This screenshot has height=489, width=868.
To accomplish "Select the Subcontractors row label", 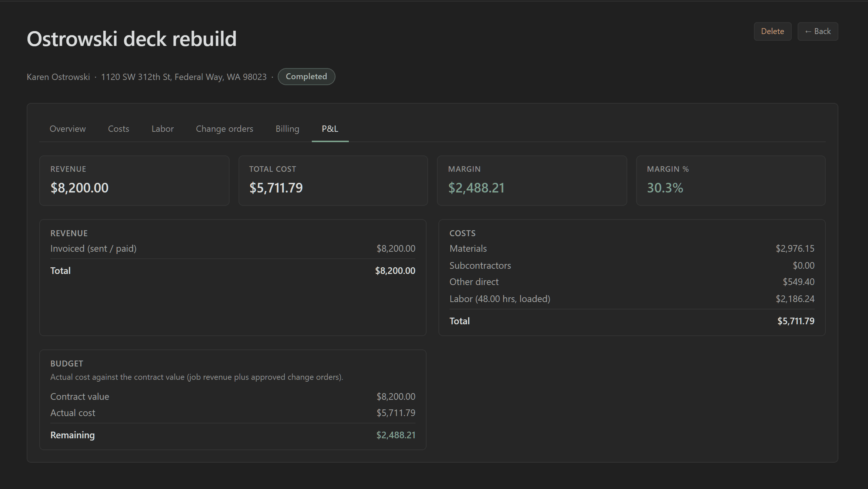I will tap(480, 265).
